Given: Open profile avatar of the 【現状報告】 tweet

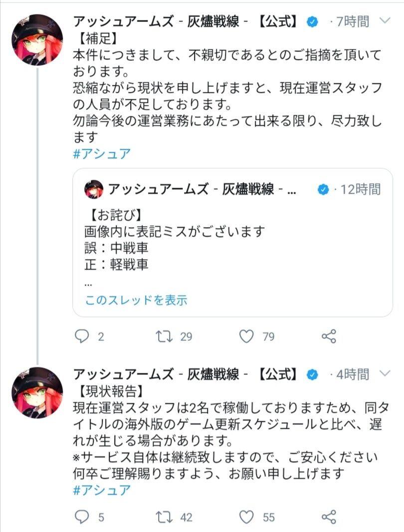Looking at the screenshot, I should [37, 393].
